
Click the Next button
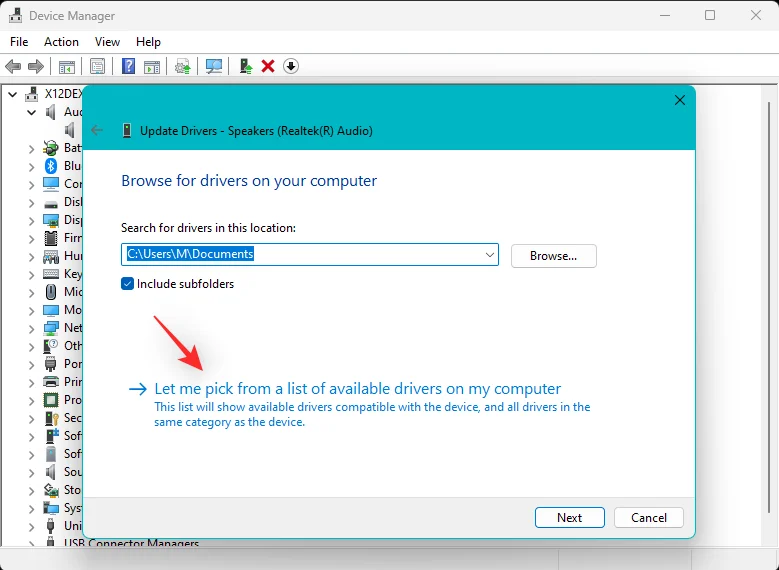coord(569,517)
